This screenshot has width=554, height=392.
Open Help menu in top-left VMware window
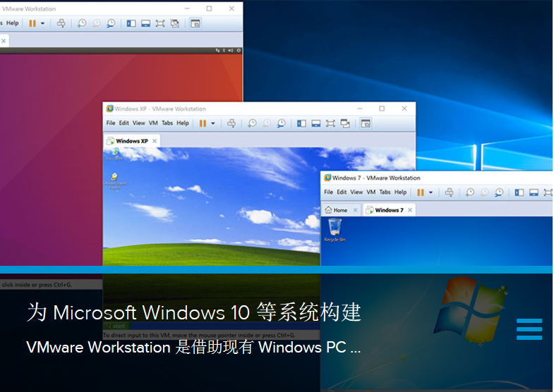13,23
